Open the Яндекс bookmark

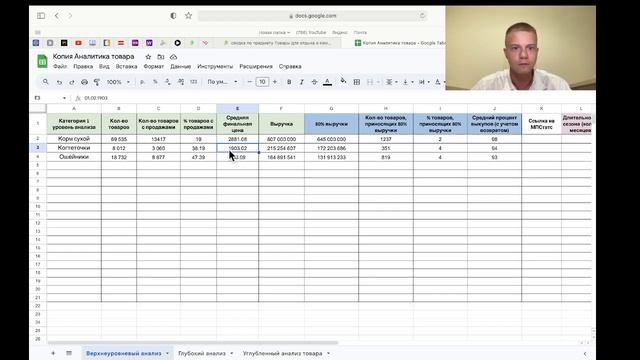[x=340, y=32]
